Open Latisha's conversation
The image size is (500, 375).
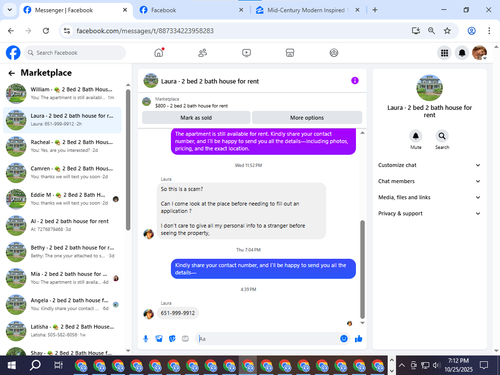coord(62,330)
